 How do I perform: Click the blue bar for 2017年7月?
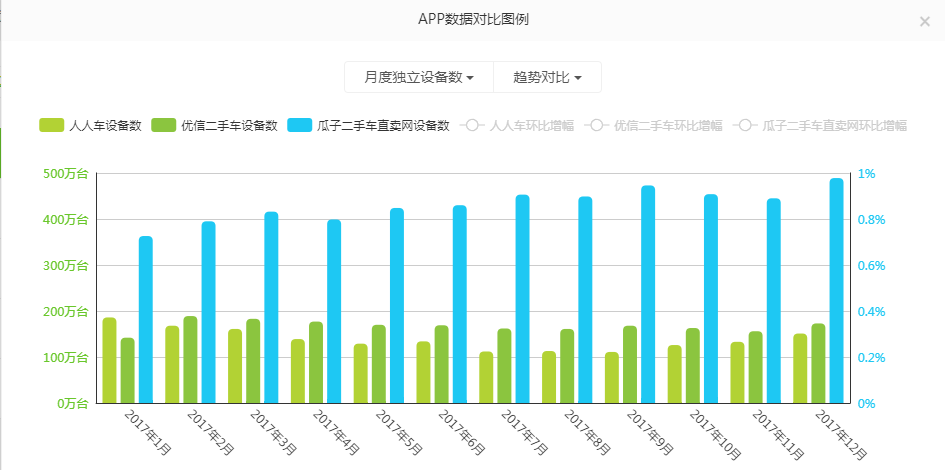pyautogui.click(x=523, y=299)
